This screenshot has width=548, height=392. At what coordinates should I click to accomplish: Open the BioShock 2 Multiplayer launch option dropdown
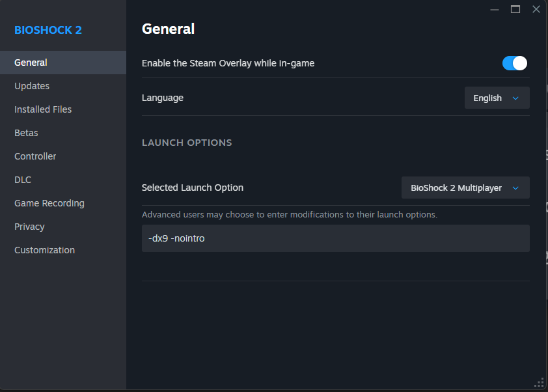pyautogui.click(x=465, y=188)
